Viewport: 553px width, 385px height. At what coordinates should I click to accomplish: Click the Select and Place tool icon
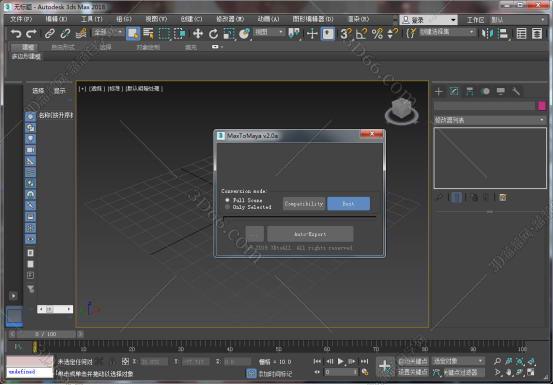click(244, 34)
